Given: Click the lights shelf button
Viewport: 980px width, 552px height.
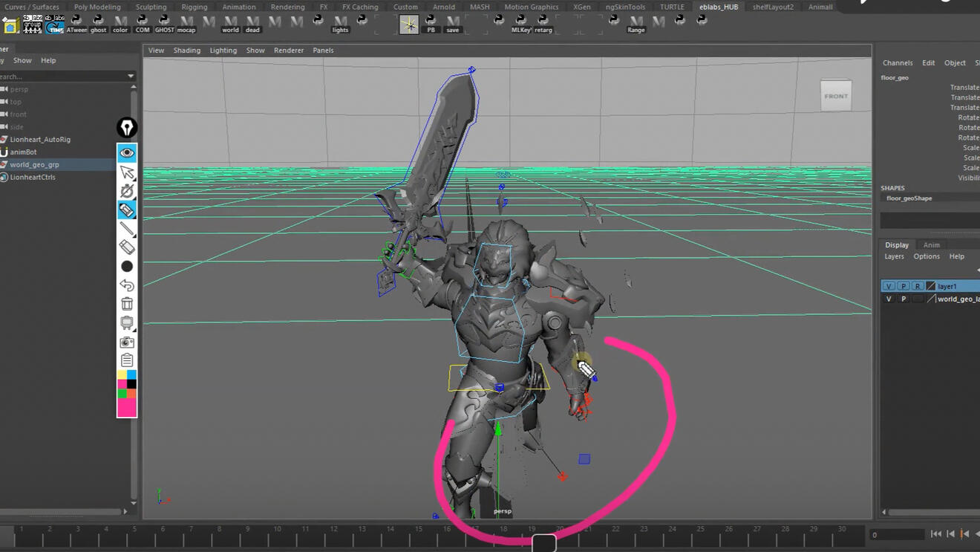Looking at the screenshot, I should [x=340, y=24].
